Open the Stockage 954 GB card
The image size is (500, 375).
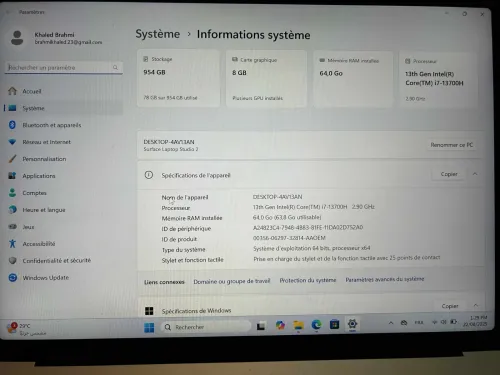point(178,78)
